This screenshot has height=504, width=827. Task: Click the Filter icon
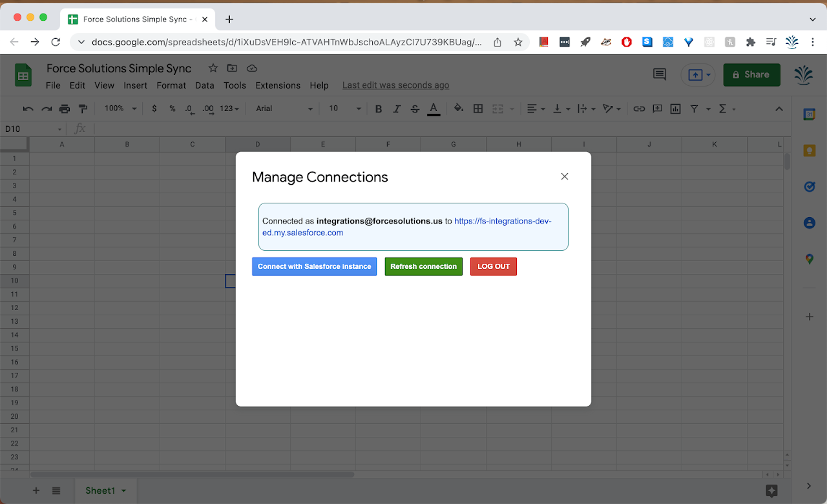coord(695,109)
